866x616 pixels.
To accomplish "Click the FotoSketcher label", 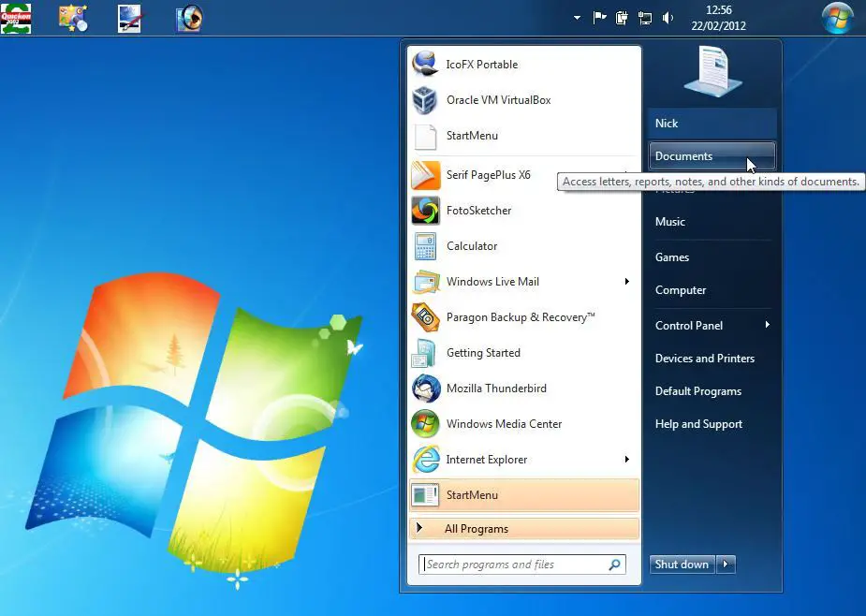I will 478,211.
